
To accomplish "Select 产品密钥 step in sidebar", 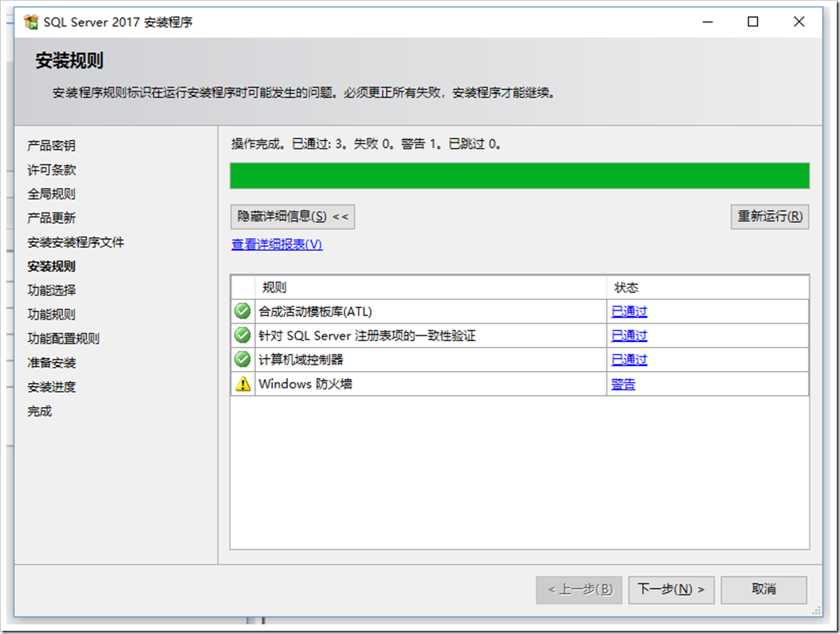I will click(51, 146).
